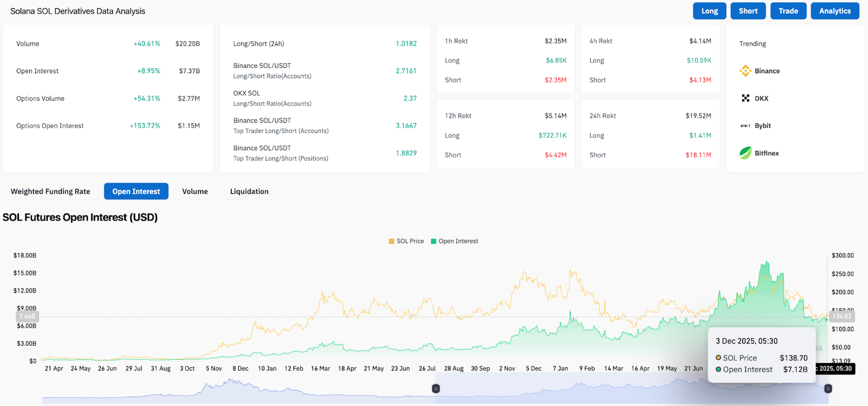Toggle the SOL Price legend series
This screenshot has width=868, height=406.
(x=406, y=242)
